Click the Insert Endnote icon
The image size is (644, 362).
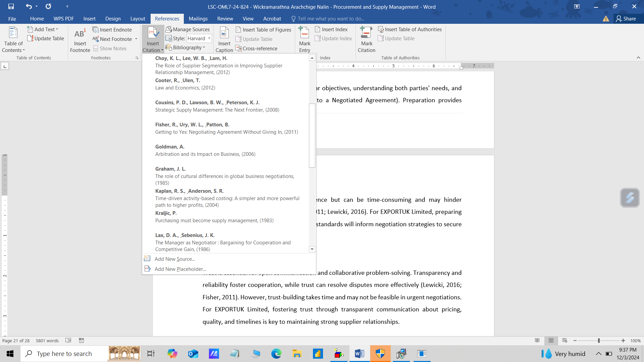click(x=96, y=30)
